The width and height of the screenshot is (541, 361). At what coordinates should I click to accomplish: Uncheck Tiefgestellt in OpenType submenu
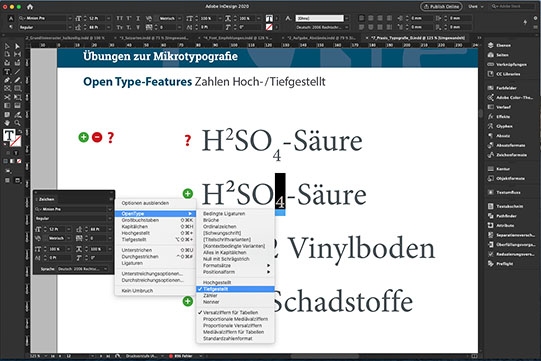235,289
